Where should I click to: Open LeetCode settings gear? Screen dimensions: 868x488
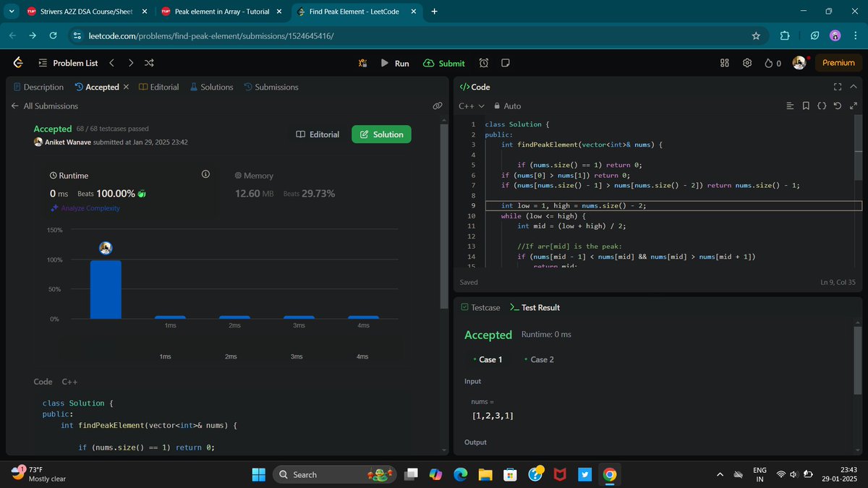pyautogui.click(x=747, y=63)
